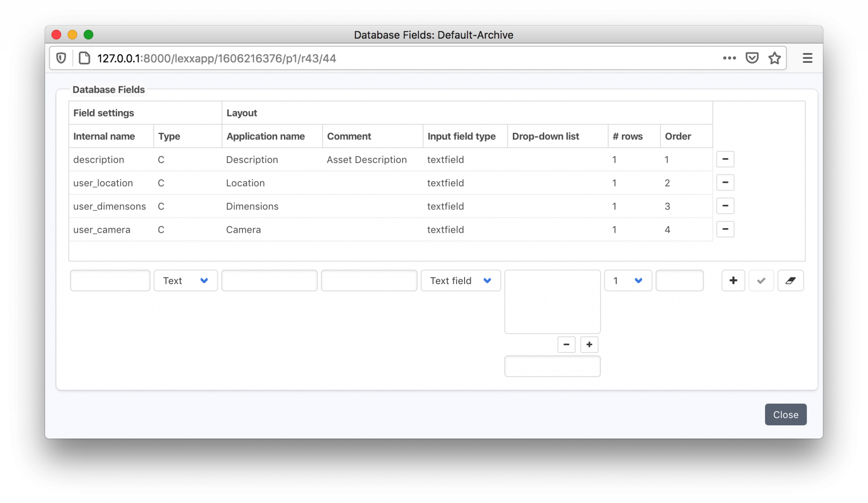Open the Input field type dropdown

(x=460, y=280)
